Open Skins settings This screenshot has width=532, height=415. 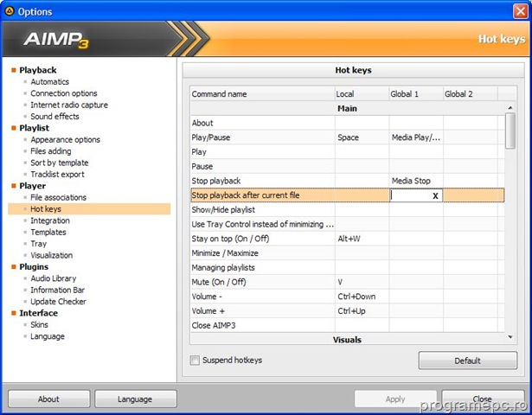pos(39,324)
